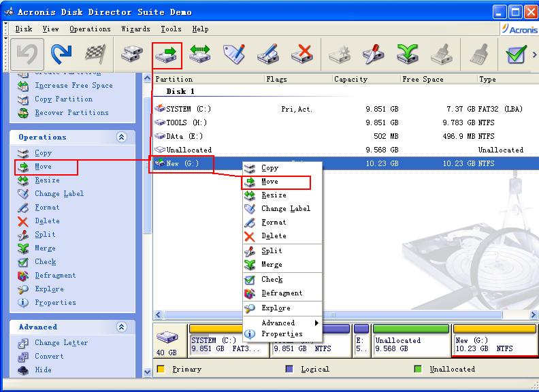This screenshot has width=539, height=392.
Task: Choose Explore from context menu
Action: [x=282, y=308]
